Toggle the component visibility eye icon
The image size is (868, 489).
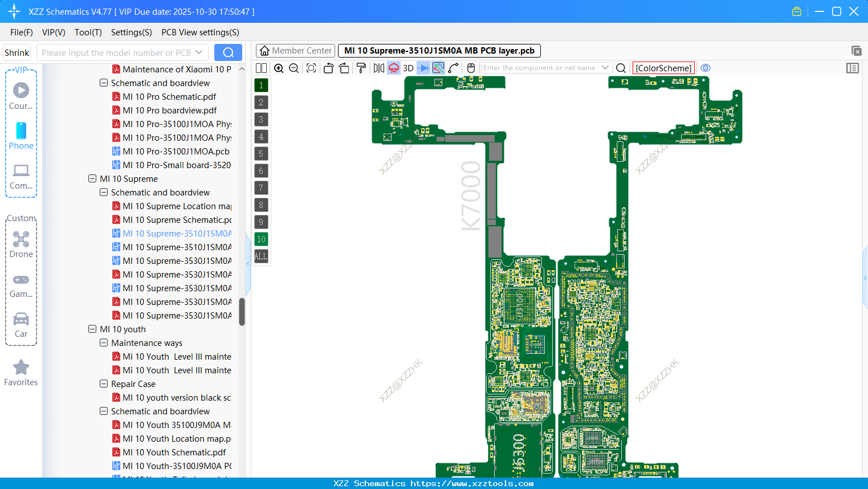tap(706, 68)
